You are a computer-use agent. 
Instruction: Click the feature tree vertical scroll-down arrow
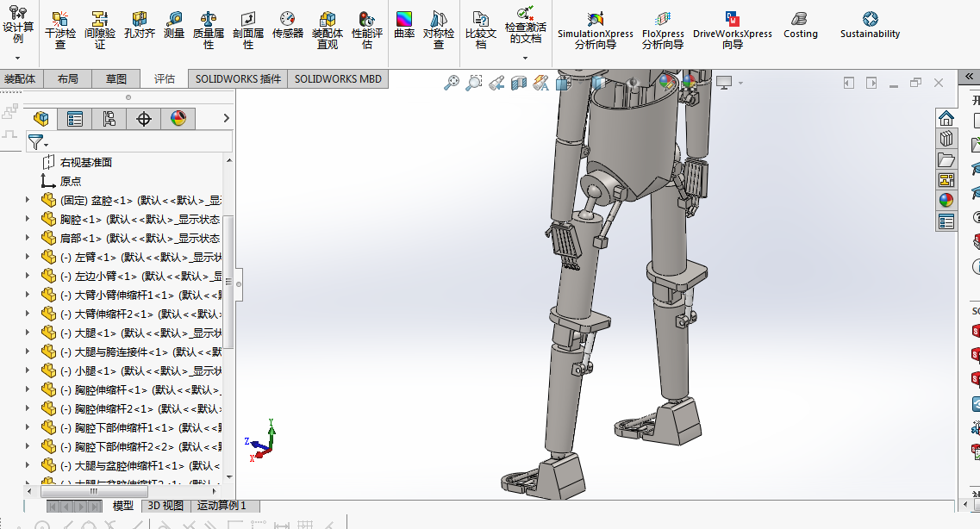tap(229, 477)
